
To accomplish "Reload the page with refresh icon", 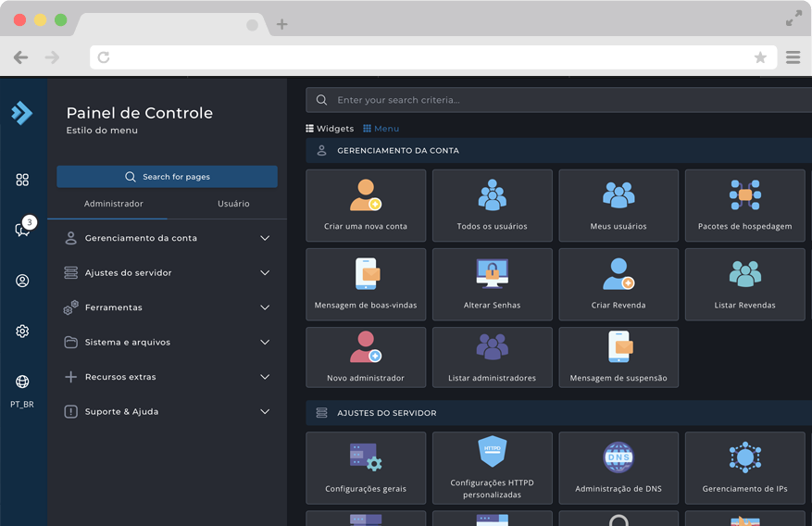I will [x=104, y=56].
